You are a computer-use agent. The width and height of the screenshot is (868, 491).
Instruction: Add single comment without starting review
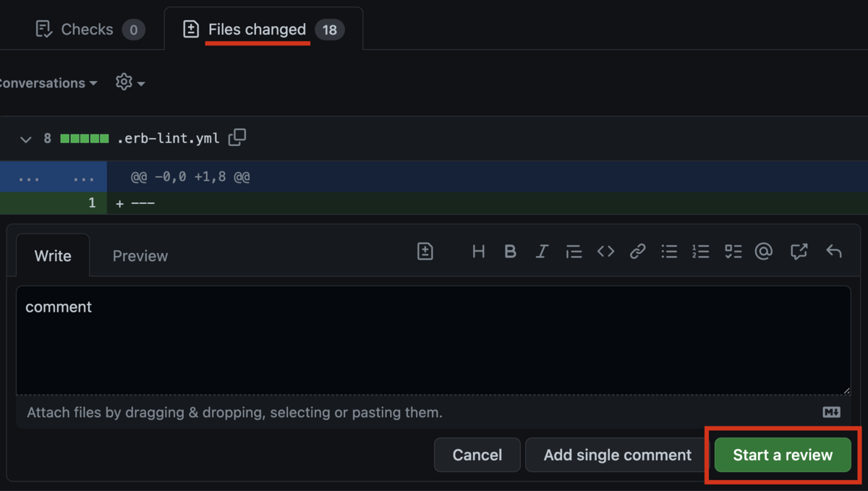tap(616, 455)
